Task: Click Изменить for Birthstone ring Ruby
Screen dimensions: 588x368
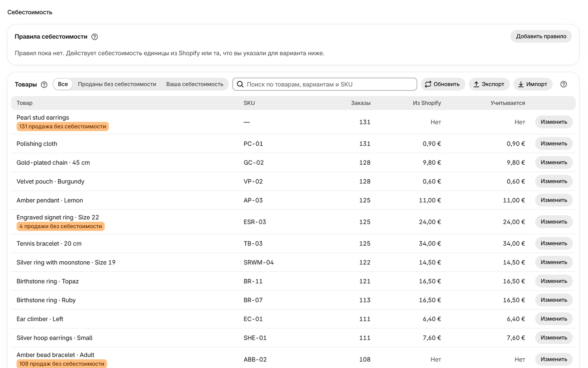Action: click(554, 300)
